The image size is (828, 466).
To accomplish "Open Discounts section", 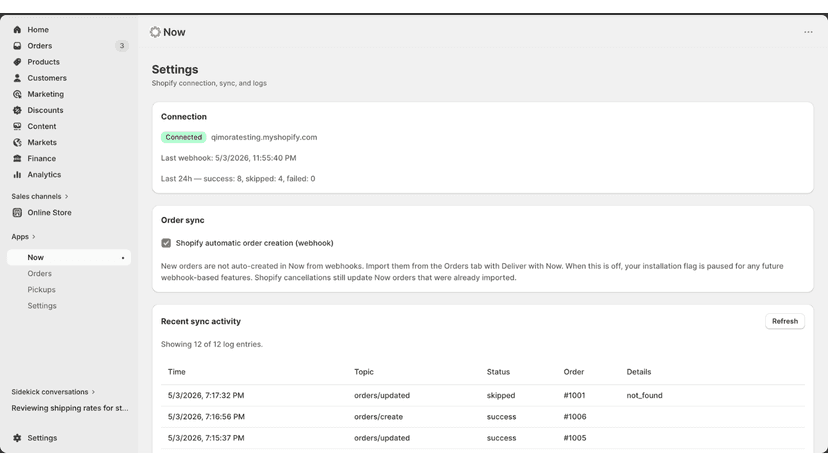I will pos(45,110).
